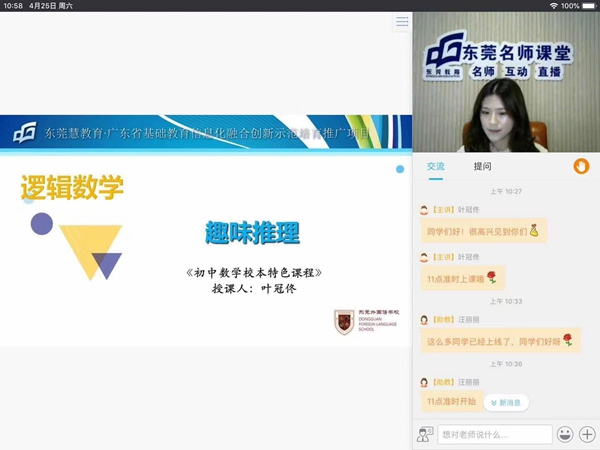This screenshot has height=450, width=600.
Task: Tap the 10:58 clock in status bar
Action: (13, 6)
